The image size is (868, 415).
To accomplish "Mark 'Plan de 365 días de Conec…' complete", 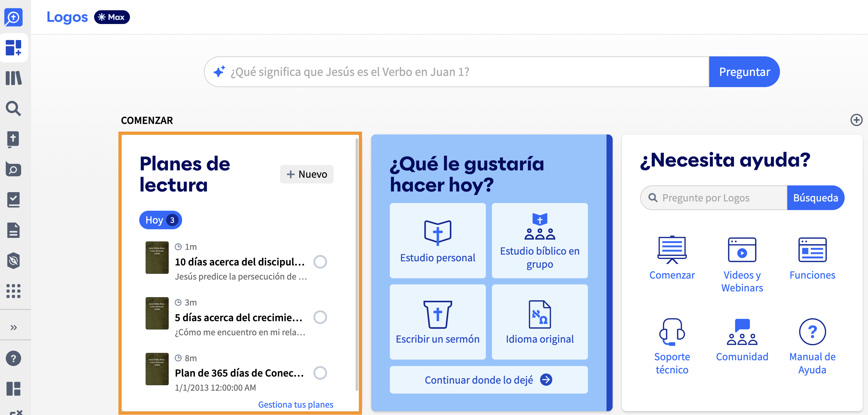I will [x=320, y=373].
